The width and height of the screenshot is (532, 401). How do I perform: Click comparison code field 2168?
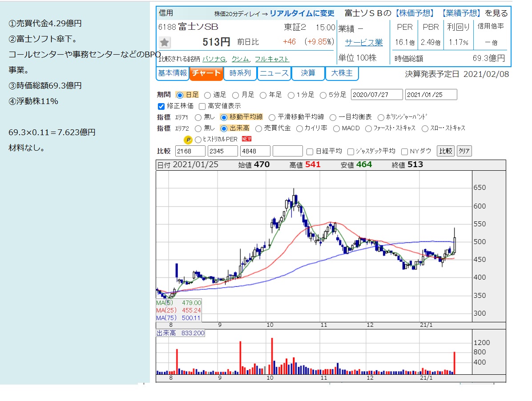click(190, 151)
